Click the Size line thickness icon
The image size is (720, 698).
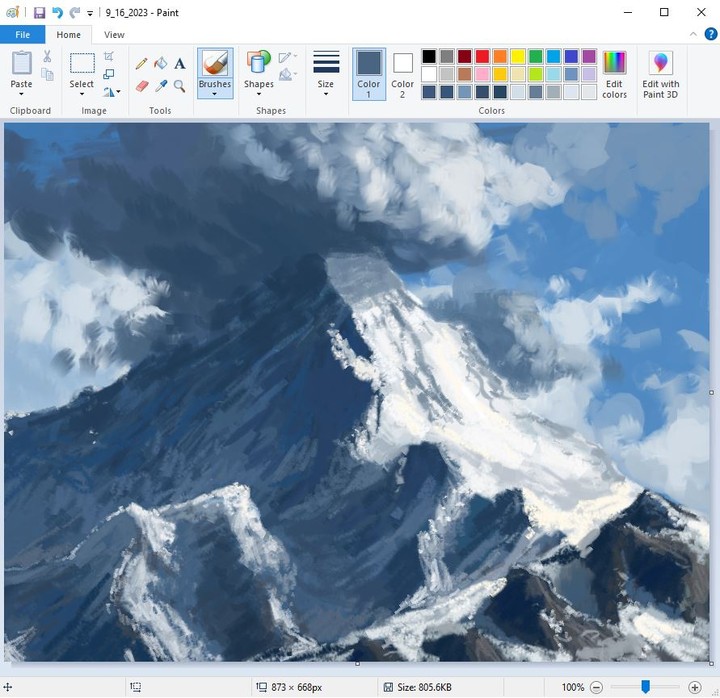pos(326,62)
